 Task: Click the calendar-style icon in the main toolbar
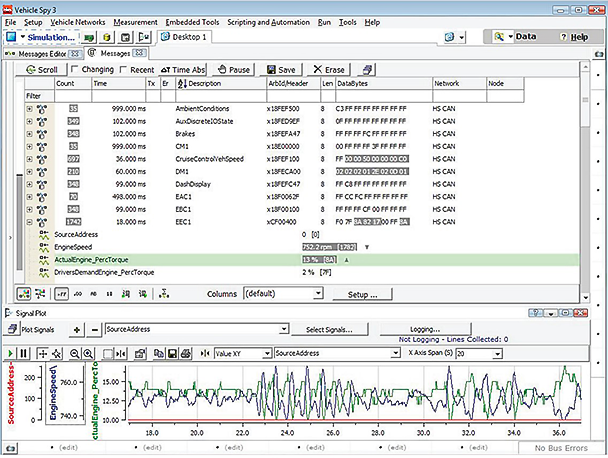pyautogui.click(x=125, y=38)
